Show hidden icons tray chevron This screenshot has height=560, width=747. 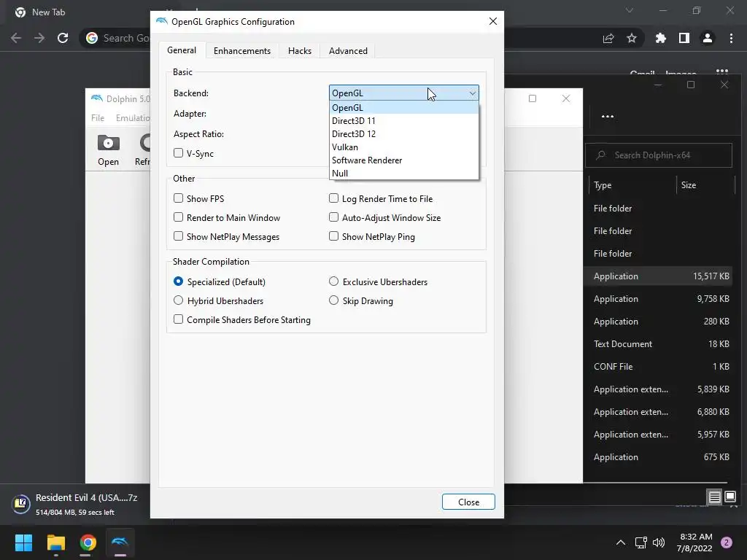(x=620, y=542)
